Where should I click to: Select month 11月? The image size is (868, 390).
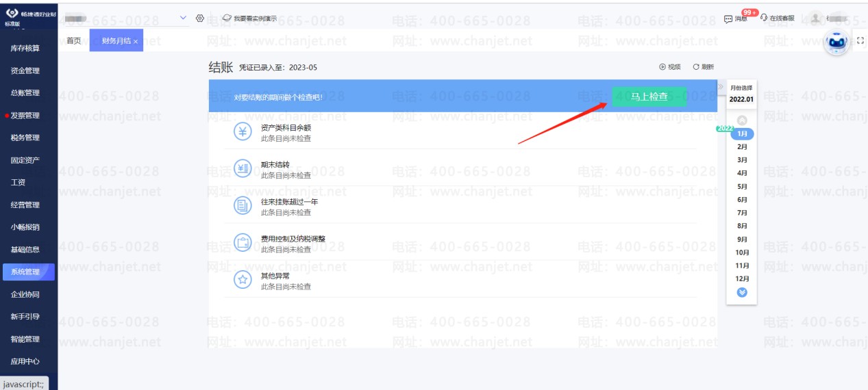point(742,265)
